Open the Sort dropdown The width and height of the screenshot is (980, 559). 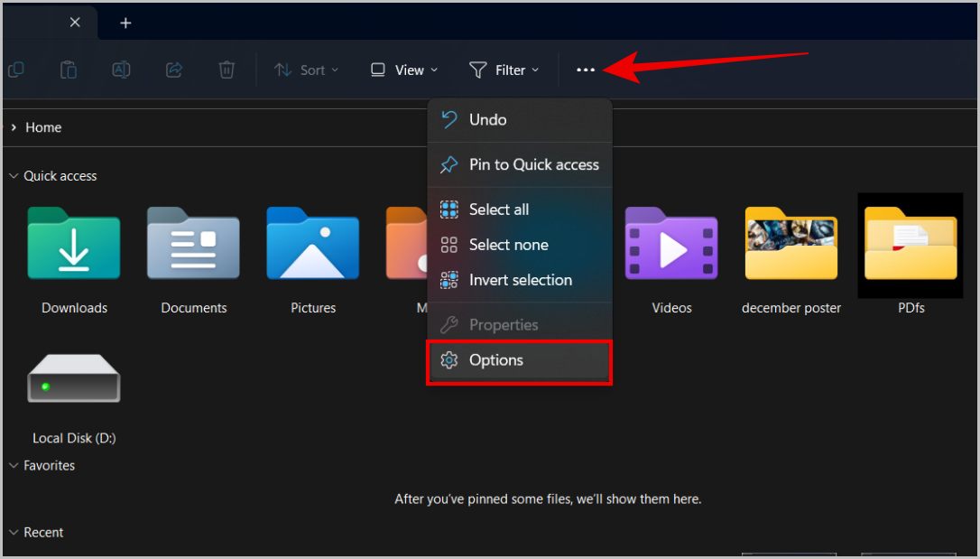307,70
